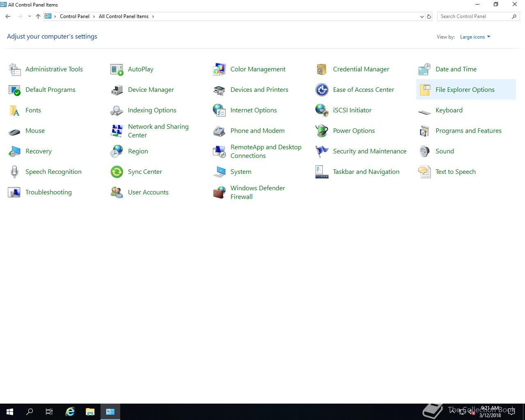525x420 pixels.
Task: Click the Power Options link text
Action: click(354, 131)
